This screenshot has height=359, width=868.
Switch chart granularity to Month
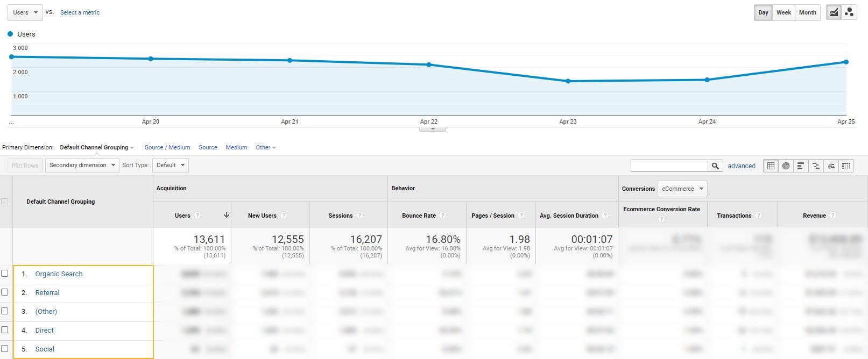[x=807, y=12]
